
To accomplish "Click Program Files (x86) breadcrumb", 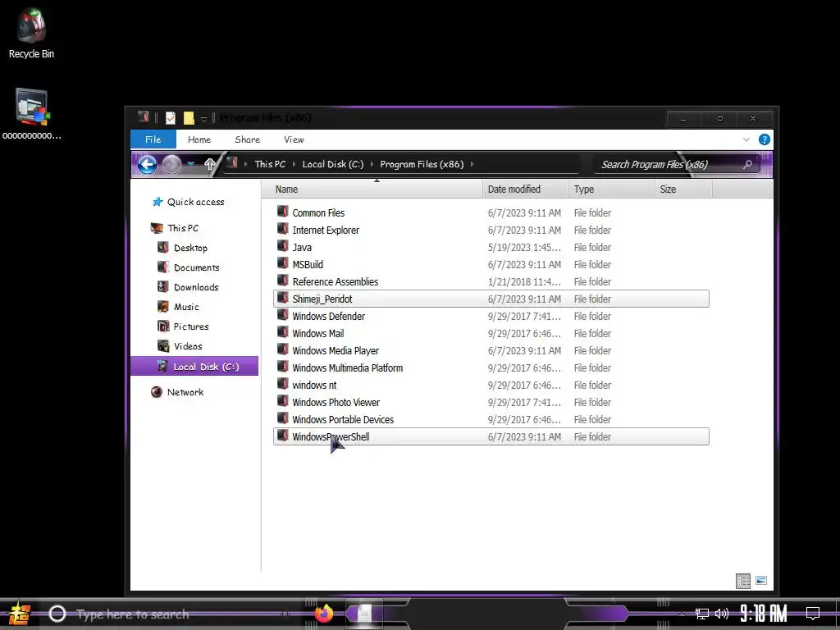I will [x=422, y=164].
